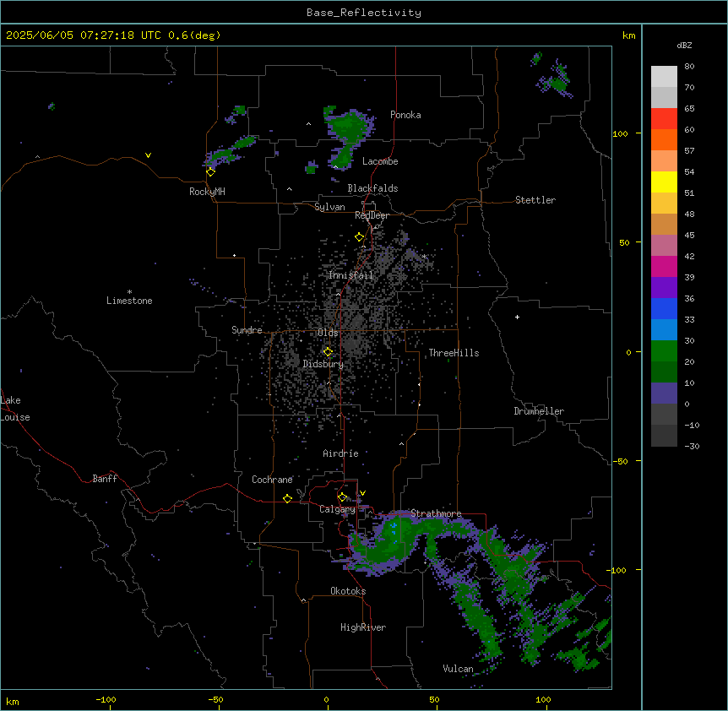Select the Drumheller label
728x711 pixels.
click(x=539, y=411)
